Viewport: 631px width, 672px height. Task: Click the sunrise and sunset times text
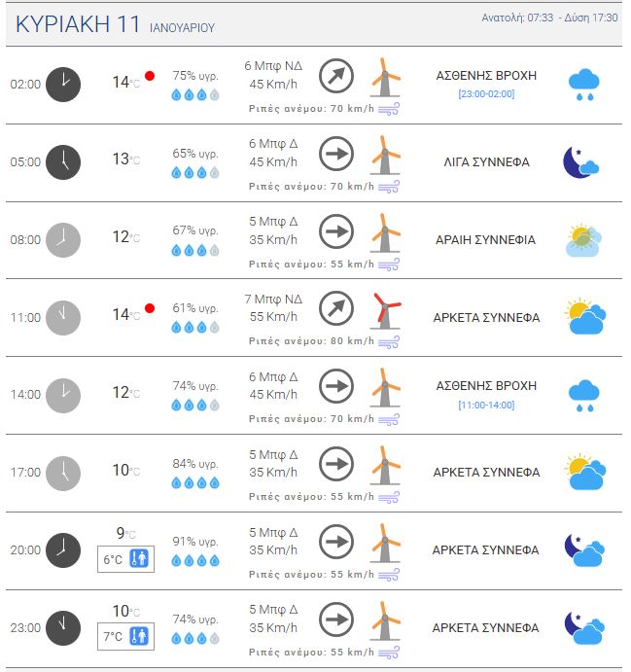549,18
